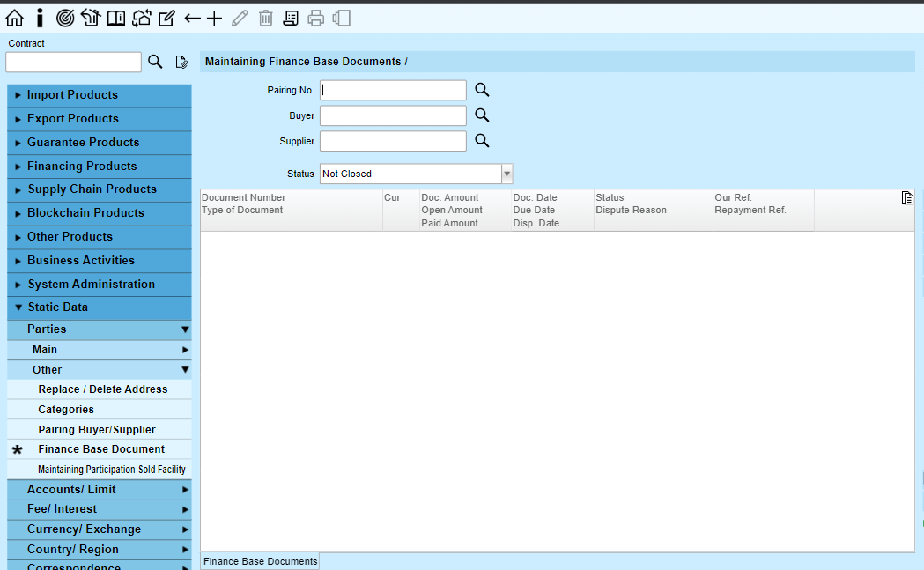924x570 pixels.
Task: Open the scroll document report icon
Action: (x=291, y=19)
